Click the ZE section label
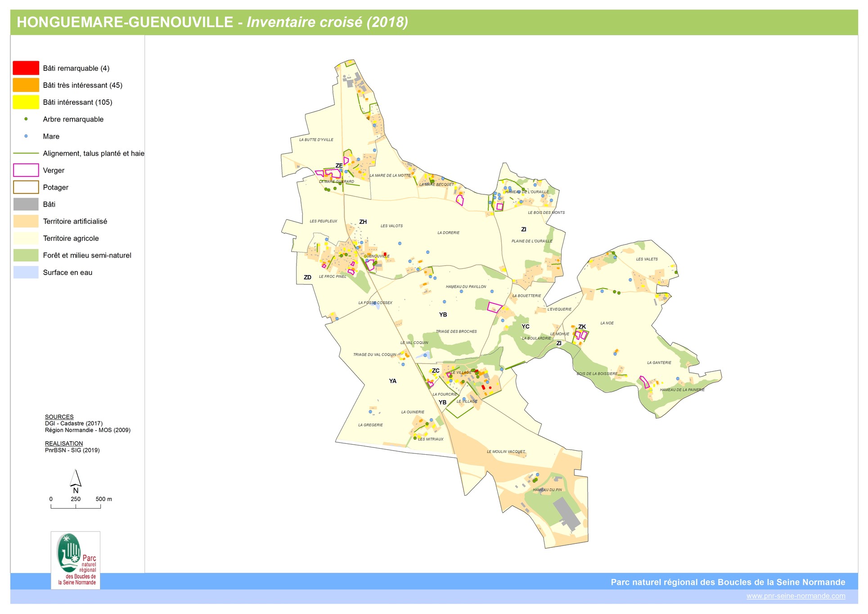 pyautogui.click(x=339, y=166)
